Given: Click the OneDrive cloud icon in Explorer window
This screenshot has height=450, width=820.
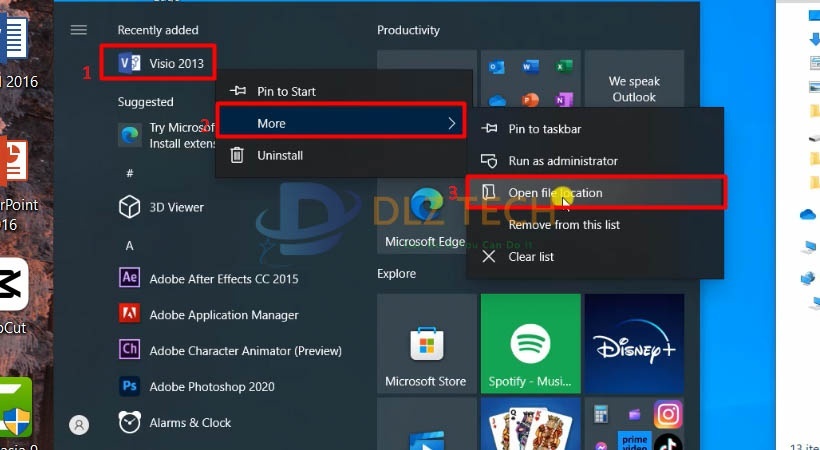Looking at the screenshot, I should click(x=808, y=214).
